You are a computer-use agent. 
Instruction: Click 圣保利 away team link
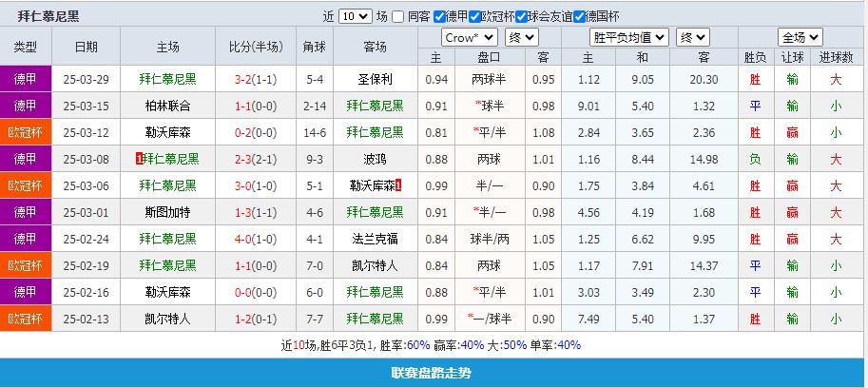click(375, 79)
